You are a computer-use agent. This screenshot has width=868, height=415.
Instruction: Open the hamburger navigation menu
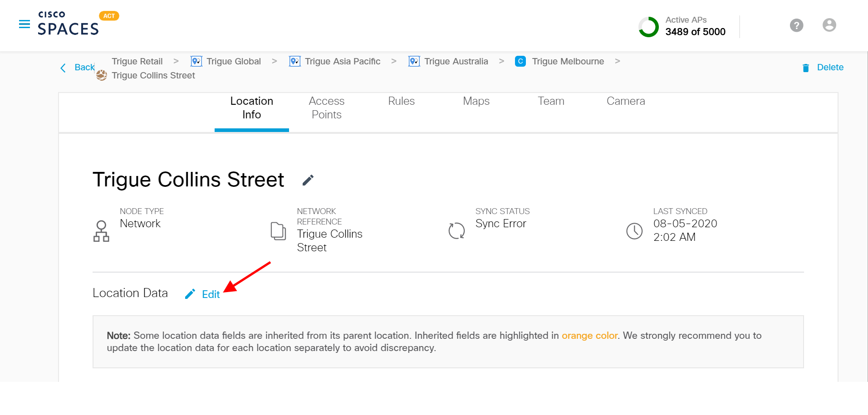click(x=25, y=24)
